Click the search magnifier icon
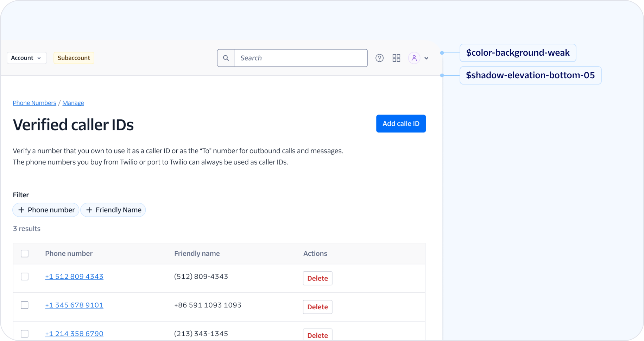Screen dimensions: 644x341 [226, 58]
